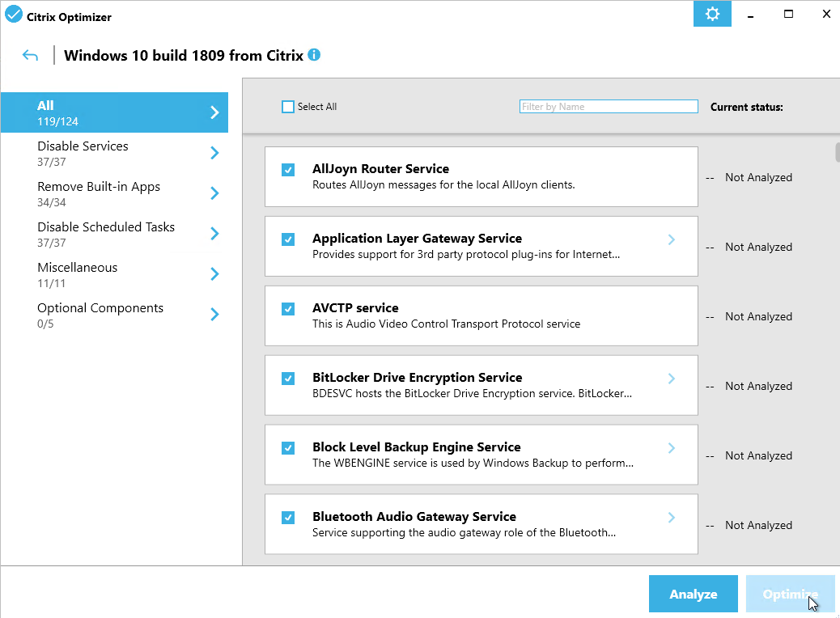Click Not Analyzed status for BitLocker
The height and width of the screenshot is (618, 840).
(758, 386)
